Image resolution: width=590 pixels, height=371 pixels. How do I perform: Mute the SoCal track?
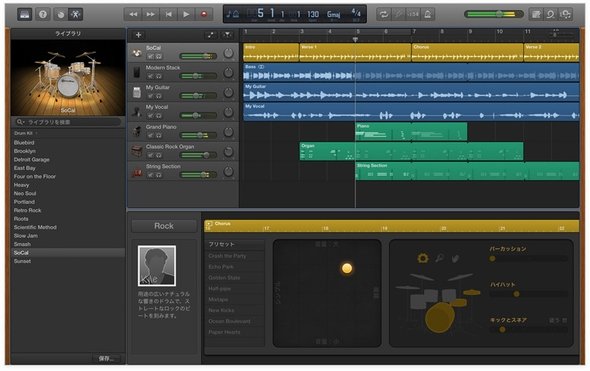(x=150, y=56)
